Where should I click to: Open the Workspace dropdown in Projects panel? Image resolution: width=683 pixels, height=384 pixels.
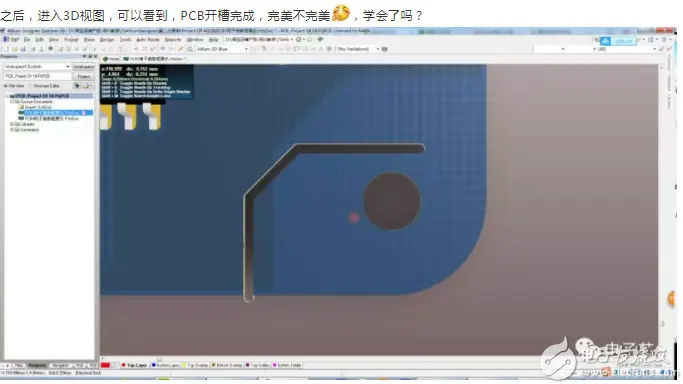[x=37, y=67]
